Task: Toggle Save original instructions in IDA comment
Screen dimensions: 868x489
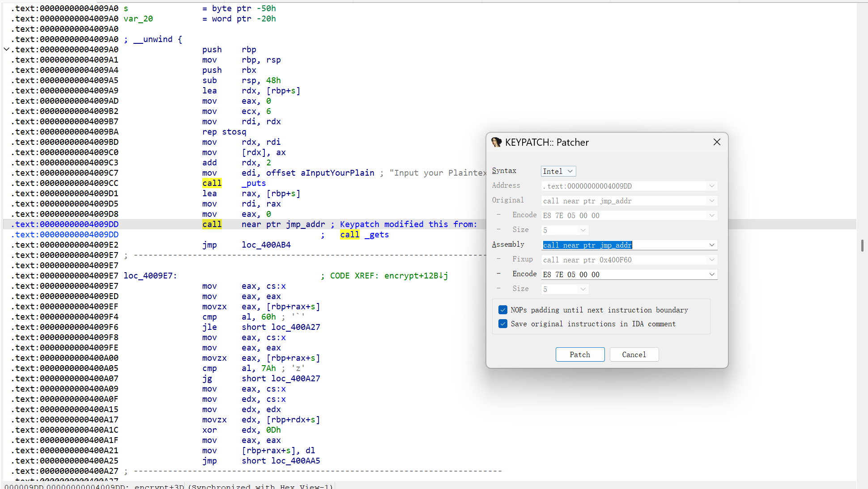Action: pyautogui.click(x=503, y=324)
